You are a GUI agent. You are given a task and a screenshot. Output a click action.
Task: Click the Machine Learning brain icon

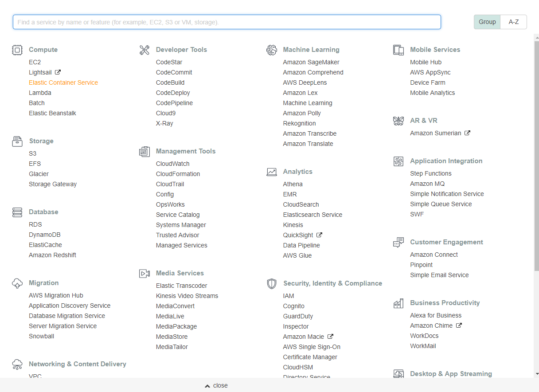point(272,50)
